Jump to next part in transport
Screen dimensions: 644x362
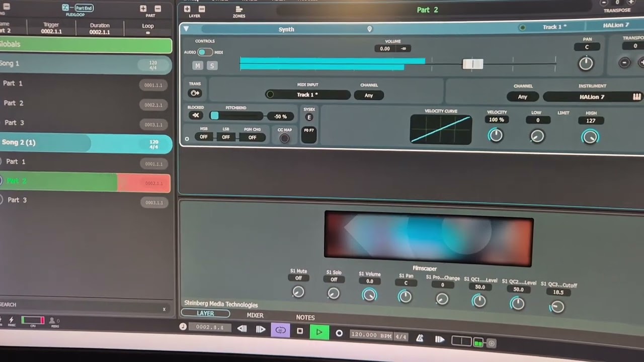[260, 329]
